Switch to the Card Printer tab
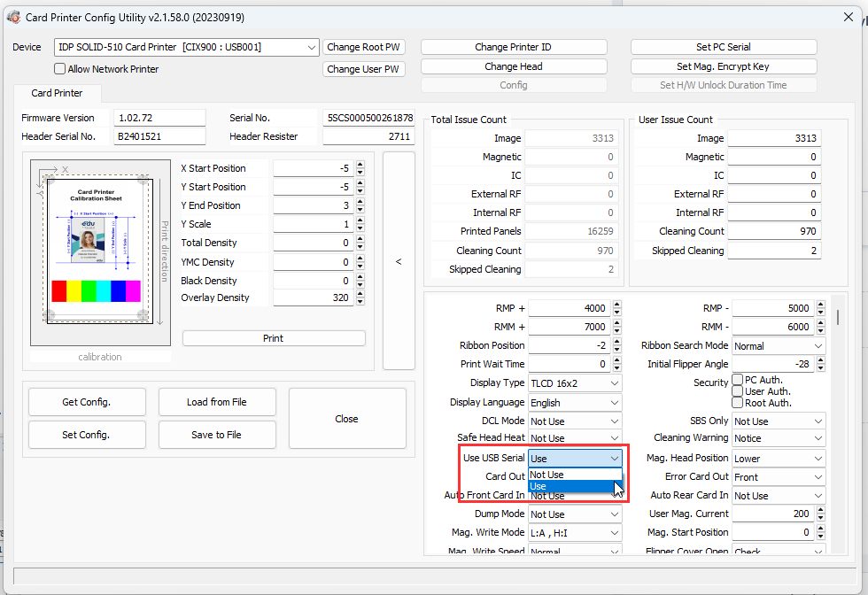The height and width of the screenshot is (595, 868). (x=57, y=93)
